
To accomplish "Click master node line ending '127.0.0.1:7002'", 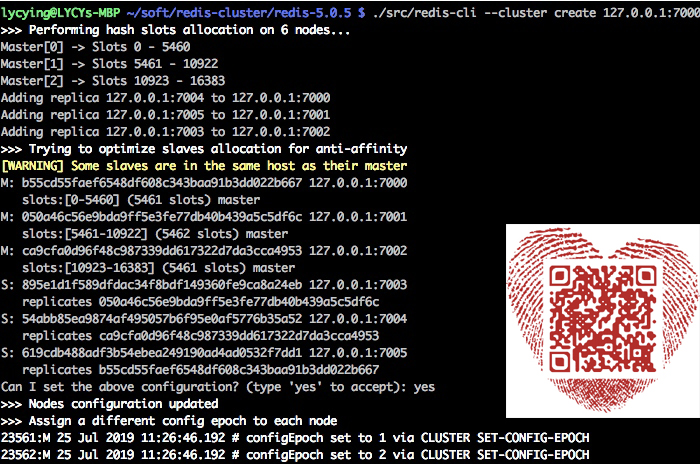I will pyautogui.click(x=204, y=251).
